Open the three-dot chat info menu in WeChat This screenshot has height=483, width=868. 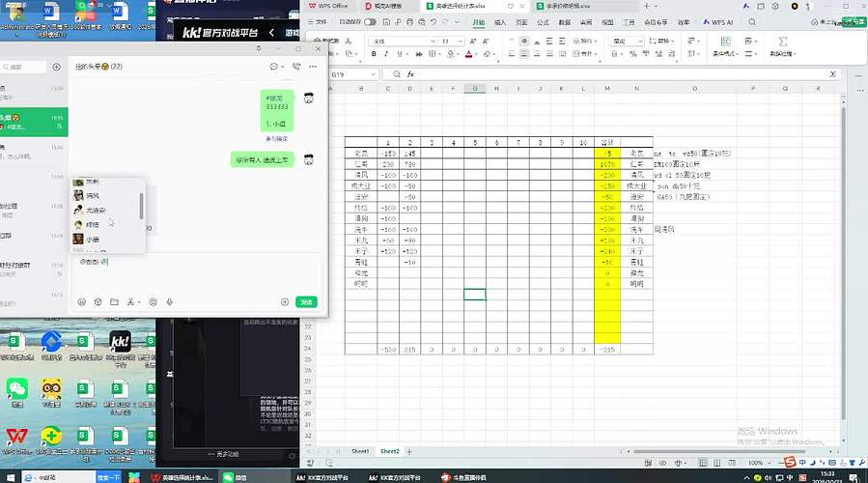(x=313, y=67)
